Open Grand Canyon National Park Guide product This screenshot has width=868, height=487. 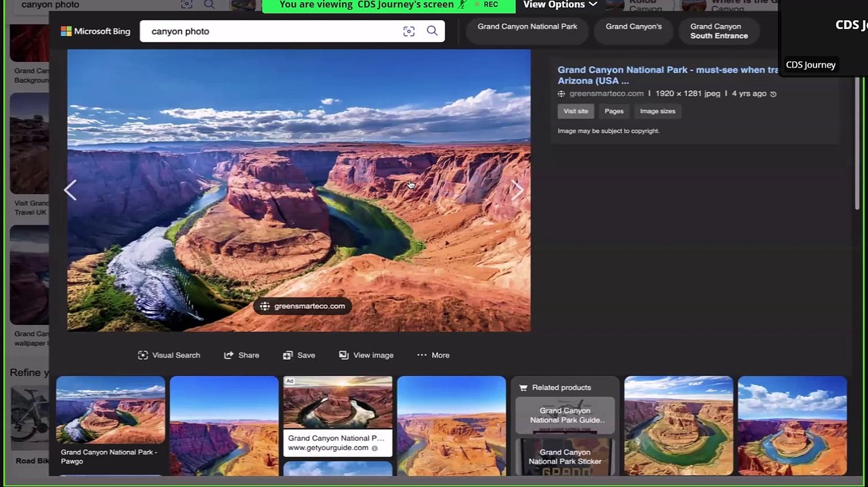(x=565, y=415)
